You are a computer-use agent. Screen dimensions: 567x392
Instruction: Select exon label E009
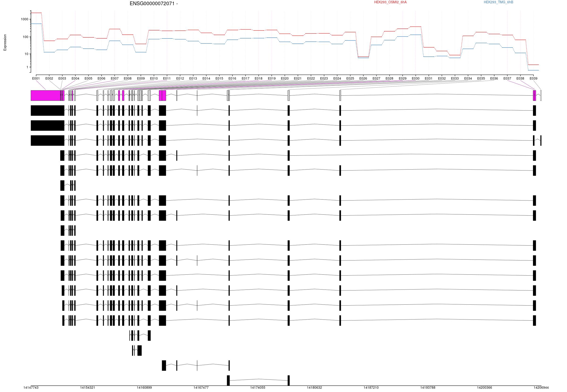(x=141, y=79)
